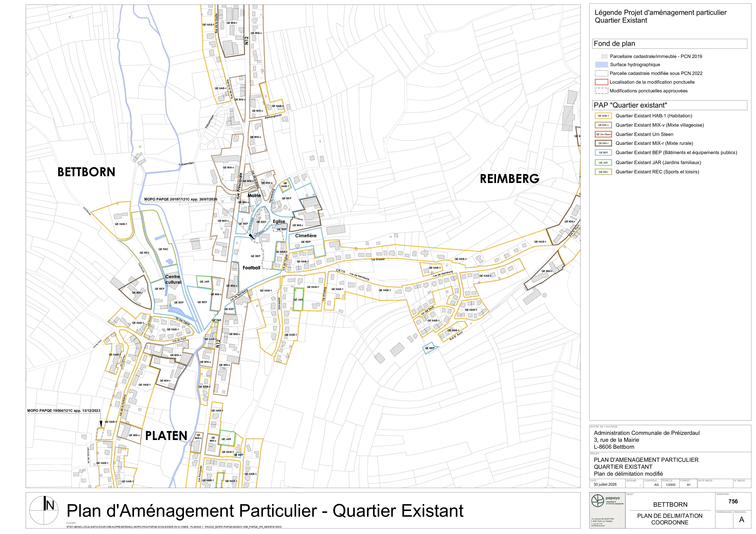Click the scale value '1/2500'
Viewport: 756px width, 534px height.
670,485
